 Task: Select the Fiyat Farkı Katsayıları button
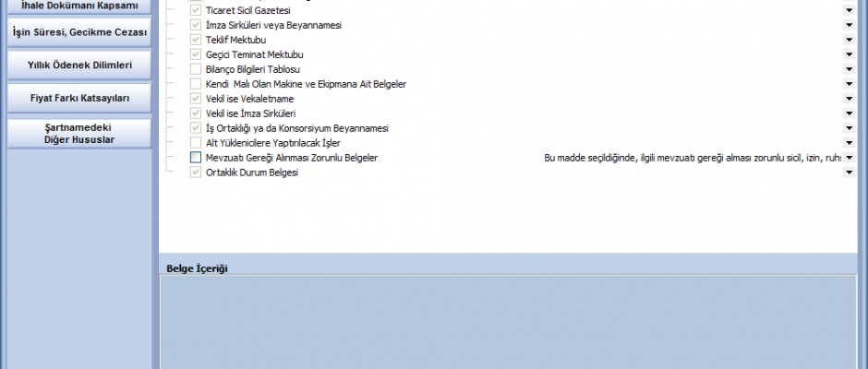(78, 98)
